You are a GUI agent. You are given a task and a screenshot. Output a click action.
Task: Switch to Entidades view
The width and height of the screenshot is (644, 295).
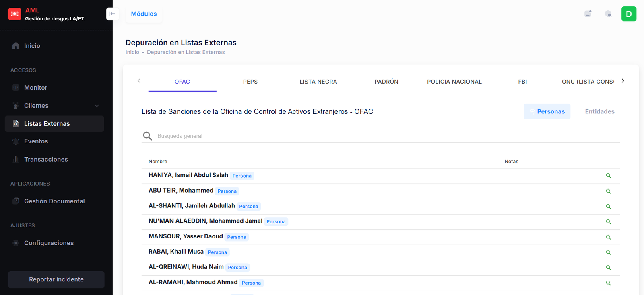[599, 111]
